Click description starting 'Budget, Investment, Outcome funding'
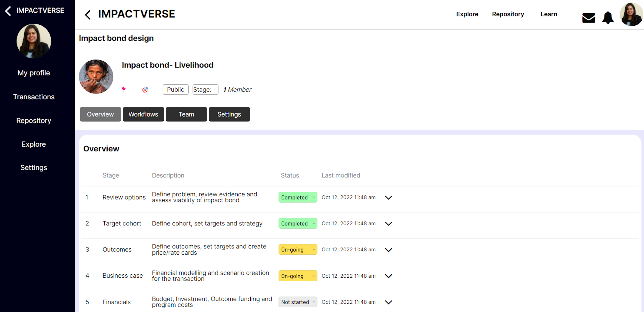This screenshot has height=312, width=644. pyautogui.click(x=212, y=302)
